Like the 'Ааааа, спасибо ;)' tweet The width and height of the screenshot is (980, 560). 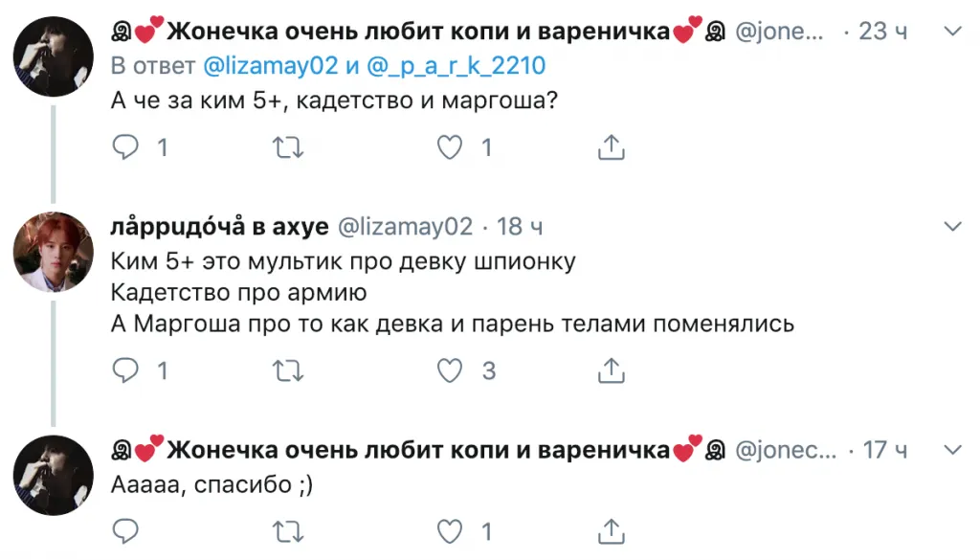pyautogui.click(x=450, y=530)
